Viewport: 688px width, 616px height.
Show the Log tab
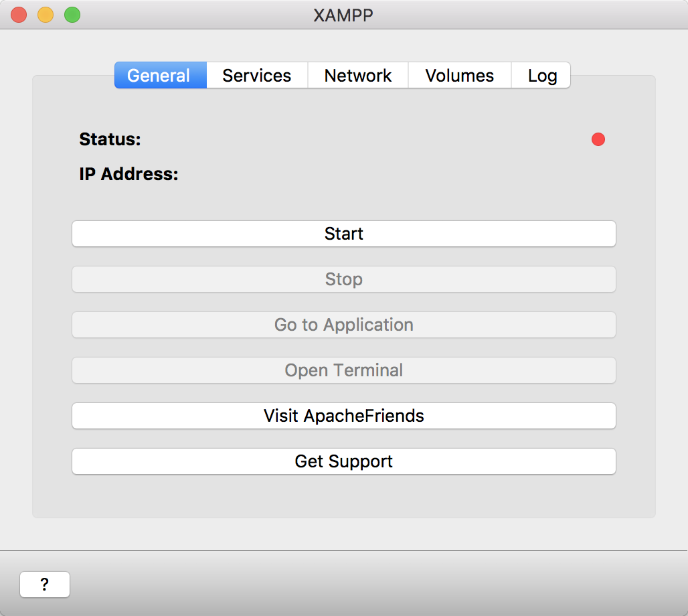click(x=542, y=76)
